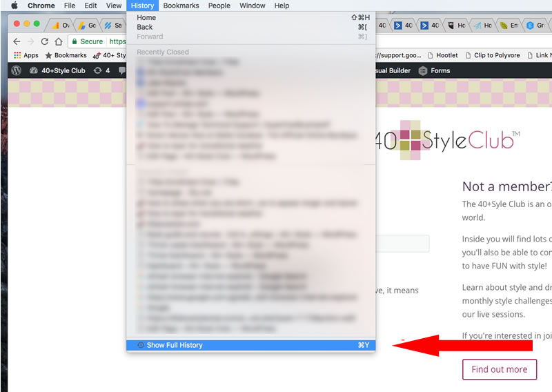552x392 pixels.
Task: Open the Window menu
Action: (252, 6)
